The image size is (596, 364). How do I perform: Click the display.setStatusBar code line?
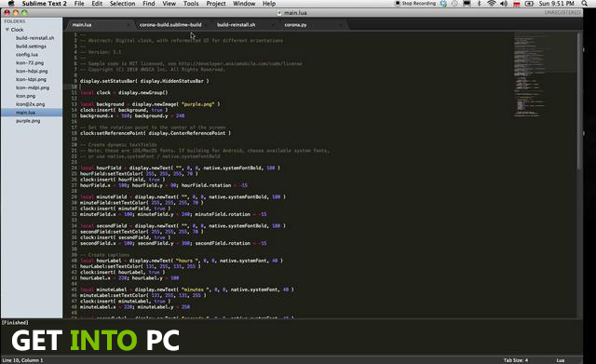[x=144, y=81]
